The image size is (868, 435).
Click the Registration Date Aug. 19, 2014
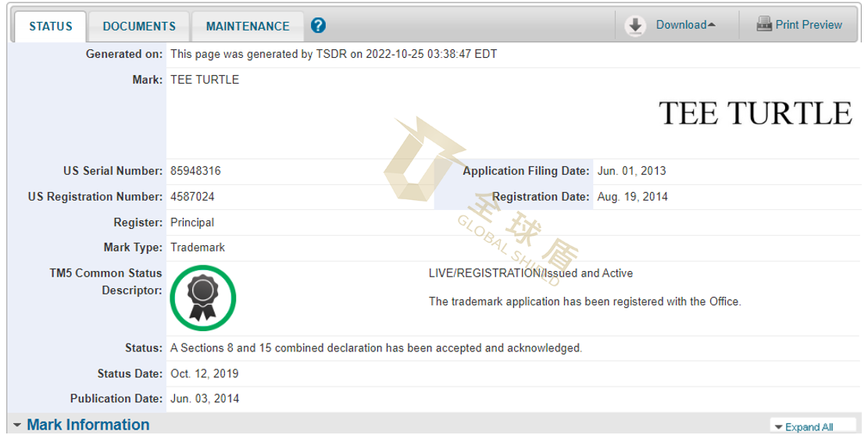(632, 197)
